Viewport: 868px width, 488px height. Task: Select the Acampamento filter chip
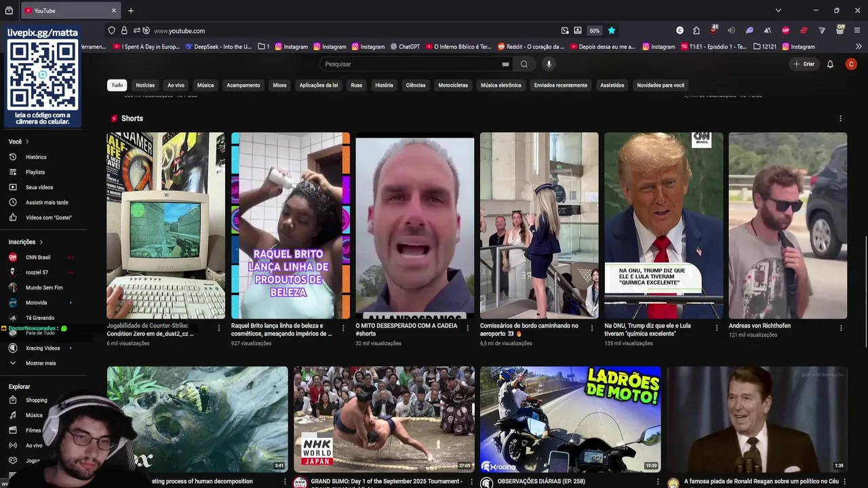(243, 85)
